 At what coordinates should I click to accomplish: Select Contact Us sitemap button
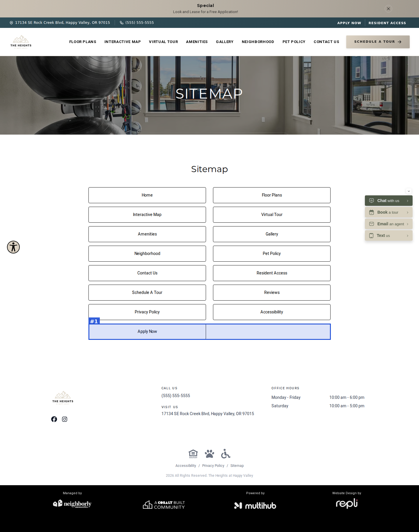pyautogui.click(x=147, y=273)
